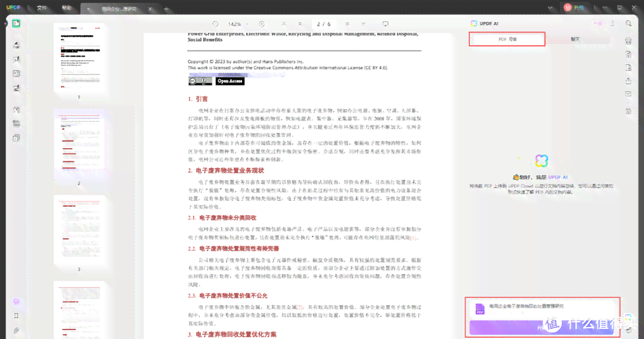Open the Edit PDF tool in left sidebar
This screenshot has height=339, width=644.
(x=16, y=60)
